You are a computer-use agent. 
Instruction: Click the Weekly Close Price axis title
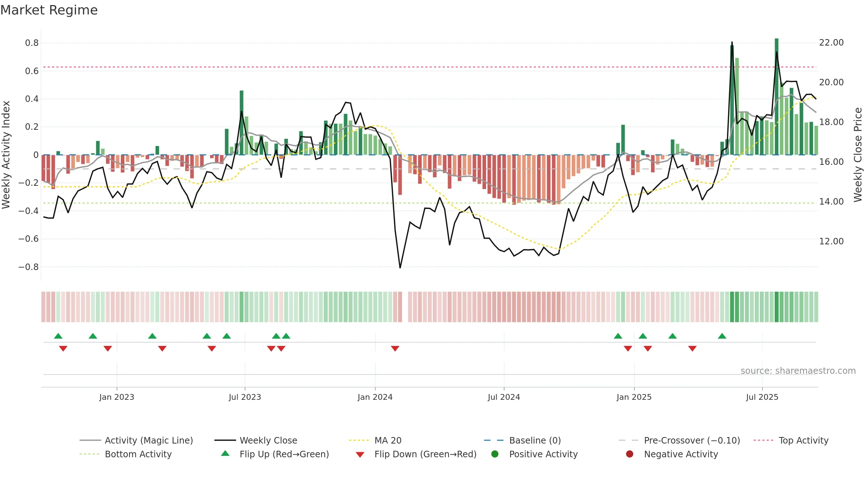(x=858, y=155)
